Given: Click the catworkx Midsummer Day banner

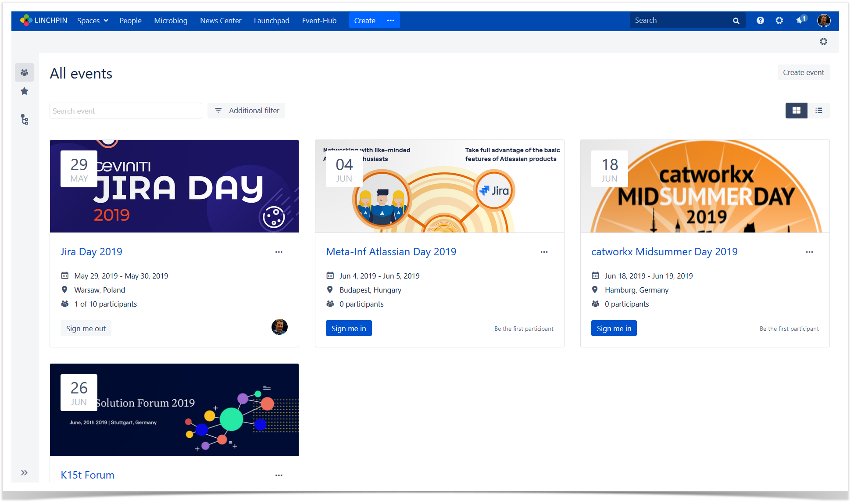Looking at the screenshot, I should coord(705,186).
